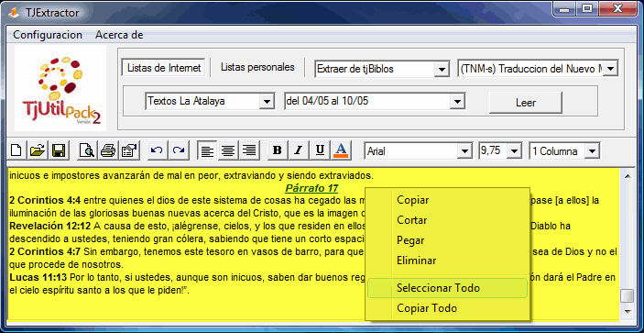This screenshot has height=333, width=644.
Task: Click the text area scrollbar down arrow
Action: point(627,311)
